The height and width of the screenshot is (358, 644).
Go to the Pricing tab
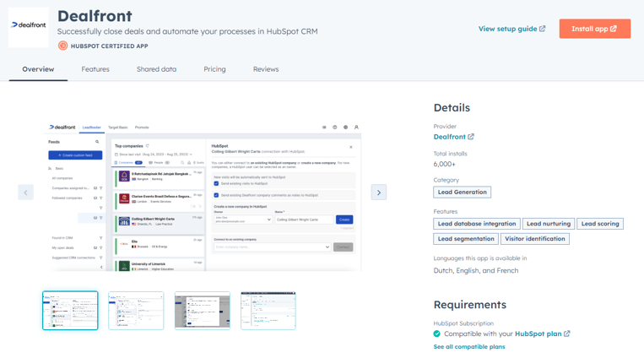(214, 69)
